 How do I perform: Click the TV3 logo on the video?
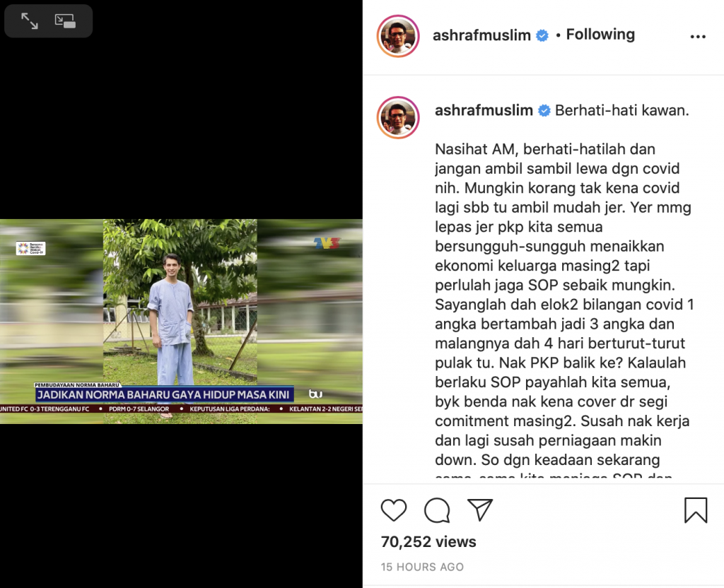pyautogui.click(x=327, y=243)
